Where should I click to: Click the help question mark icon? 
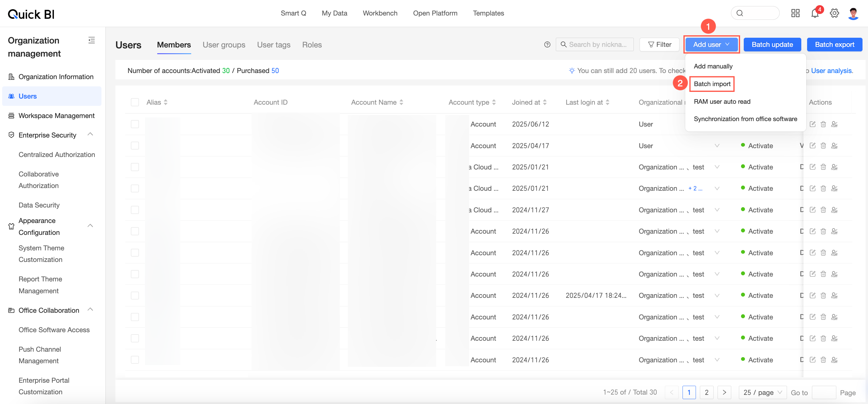[x=547, y=44]
